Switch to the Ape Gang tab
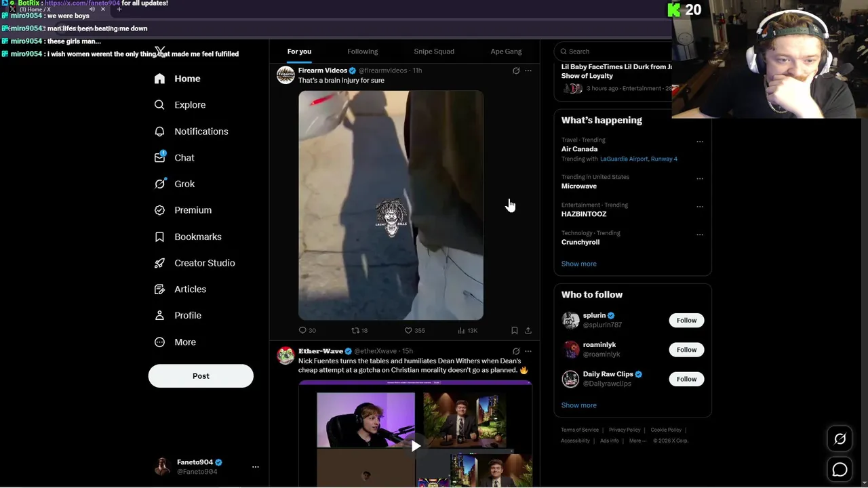This screenshot has height=488, width=868. coord(506,52)
